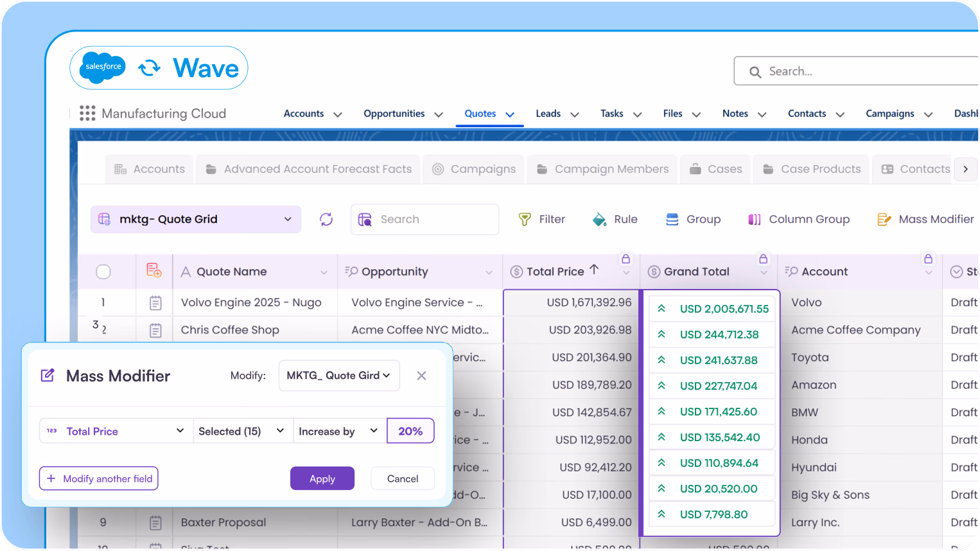Open the app launcher dots grid
Screen dimensions: 980x551
point(87,114)
